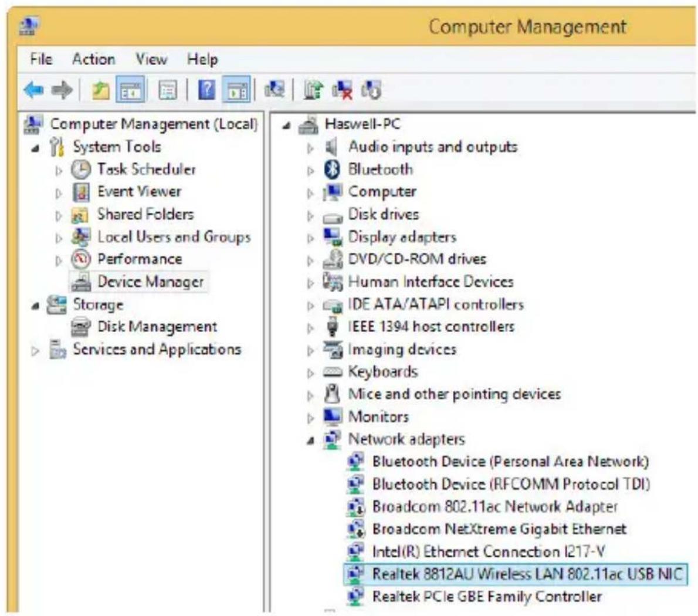Click the Mice and other pointing devices icon

(x=331, y=394)
